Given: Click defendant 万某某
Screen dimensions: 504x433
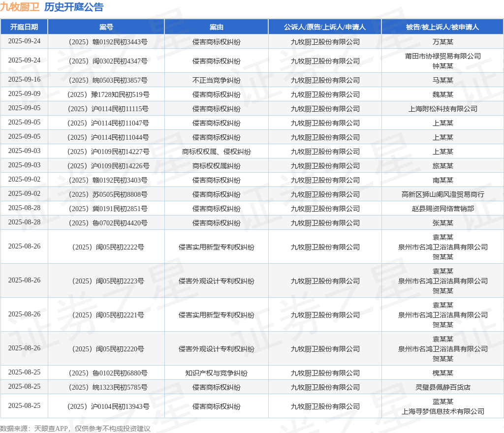Looking at the screenshot, I should [442, 42].
